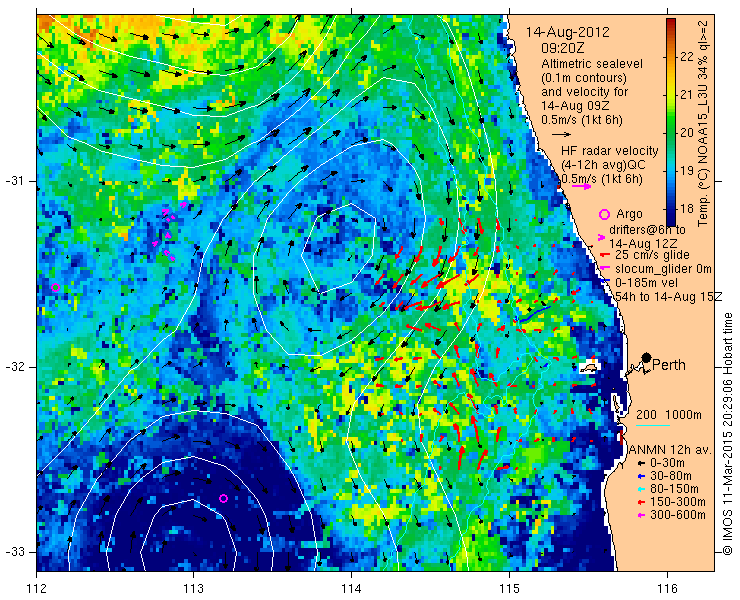
Task: Click the magenta HF radar reference arrow
Action: pos(581,186)
